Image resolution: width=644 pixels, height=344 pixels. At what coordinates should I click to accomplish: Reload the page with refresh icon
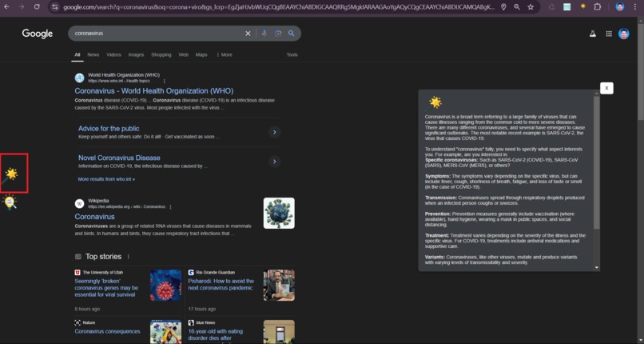tap(37, 7)
